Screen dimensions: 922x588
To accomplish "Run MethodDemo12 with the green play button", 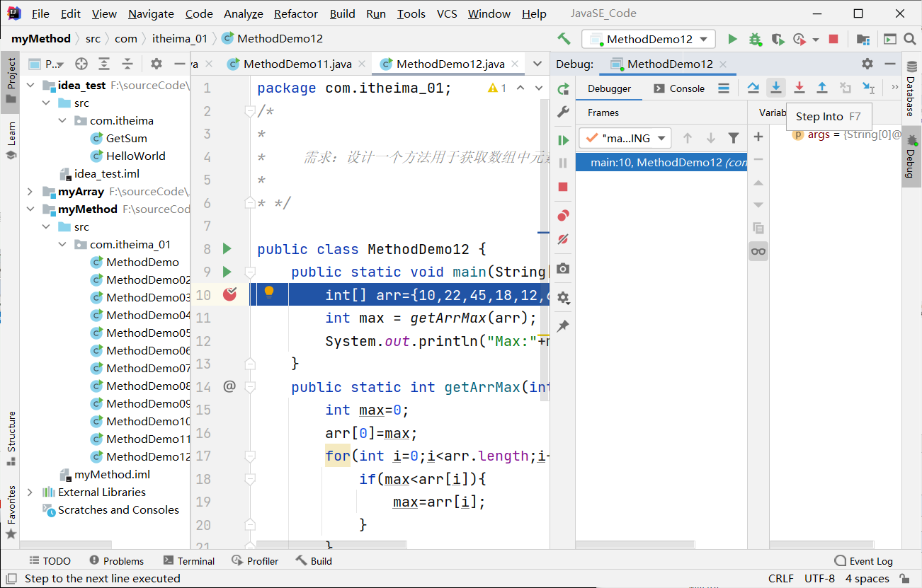I will 733,39.
